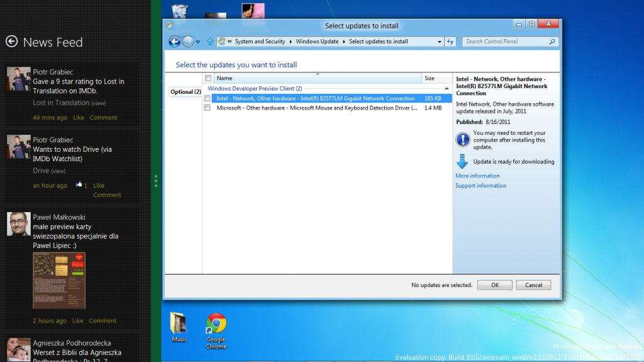
Task: Like the Lost in Translation post
Action: pyautogui.click(x=79, y=118)
